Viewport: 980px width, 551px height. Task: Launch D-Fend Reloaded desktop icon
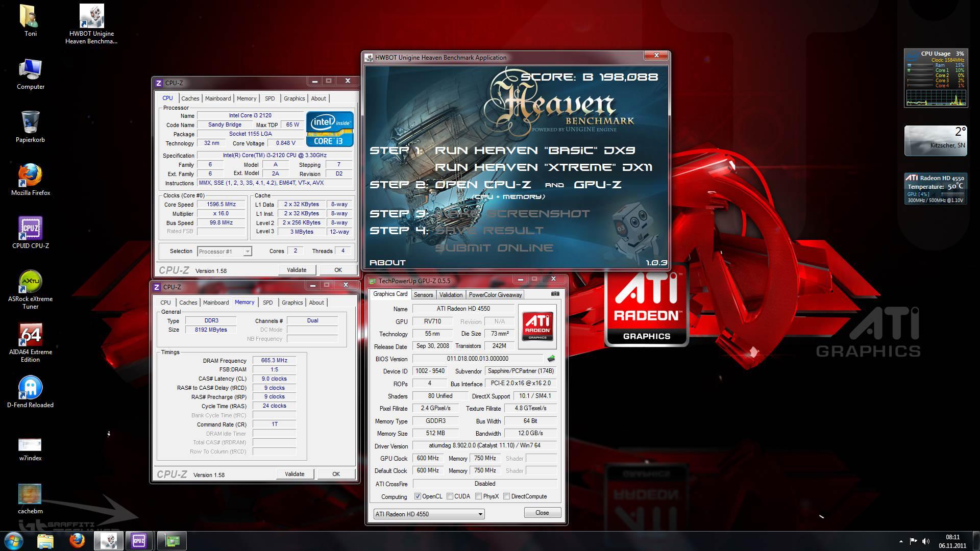[x=30, y=392]
